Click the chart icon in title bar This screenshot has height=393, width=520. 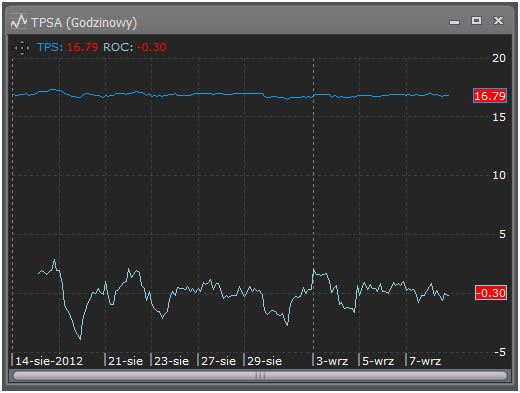coord(19,22)
